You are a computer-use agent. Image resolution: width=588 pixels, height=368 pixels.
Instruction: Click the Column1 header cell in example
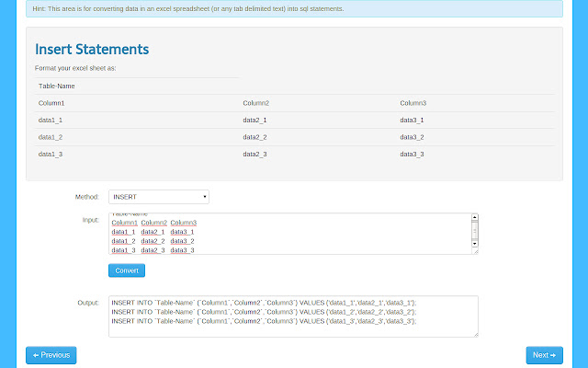point(51,103)
